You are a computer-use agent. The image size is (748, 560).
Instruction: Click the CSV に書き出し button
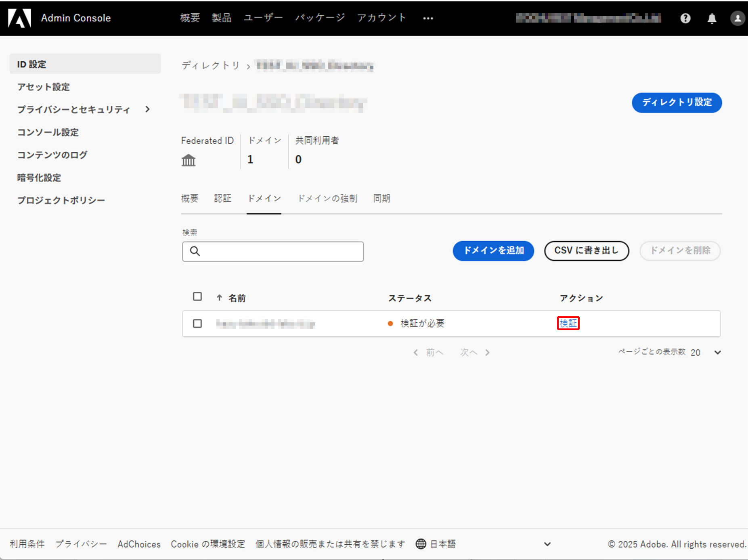pos(586,251)
